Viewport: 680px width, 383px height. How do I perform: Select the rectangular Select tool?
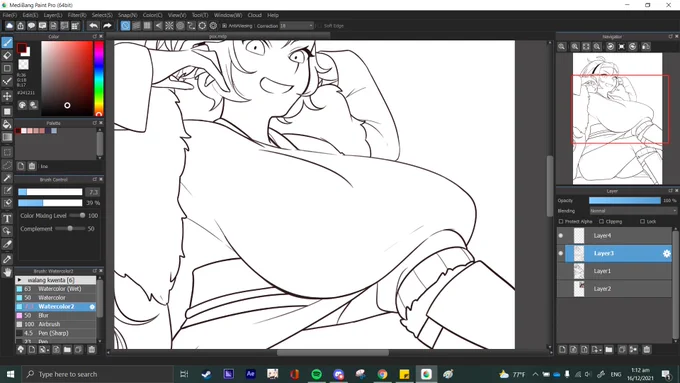tap(7, 152)
